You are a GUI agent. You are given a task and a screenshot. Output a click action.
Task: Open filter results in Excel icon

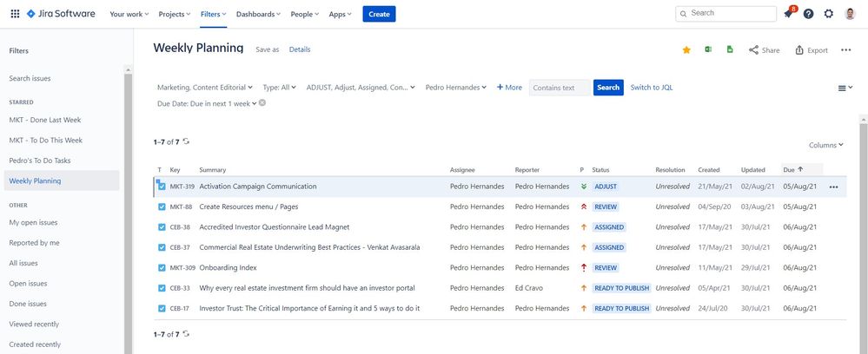tap(708, 49)
